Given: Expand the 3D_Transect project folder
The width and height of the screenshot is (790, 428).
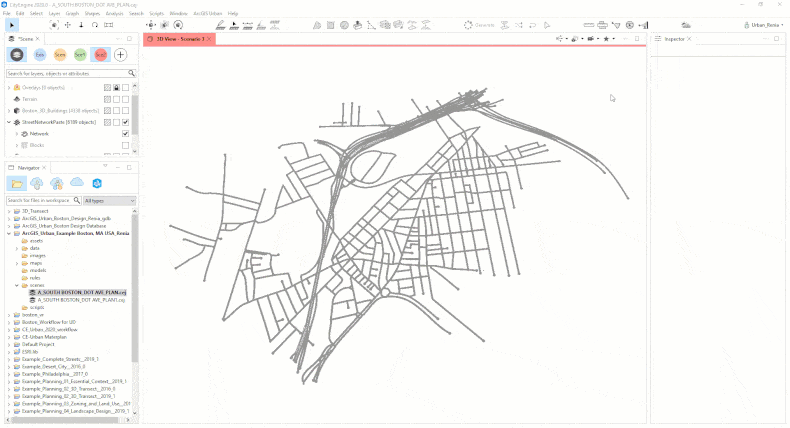Looking at the screenshot, I should [9, 211].
